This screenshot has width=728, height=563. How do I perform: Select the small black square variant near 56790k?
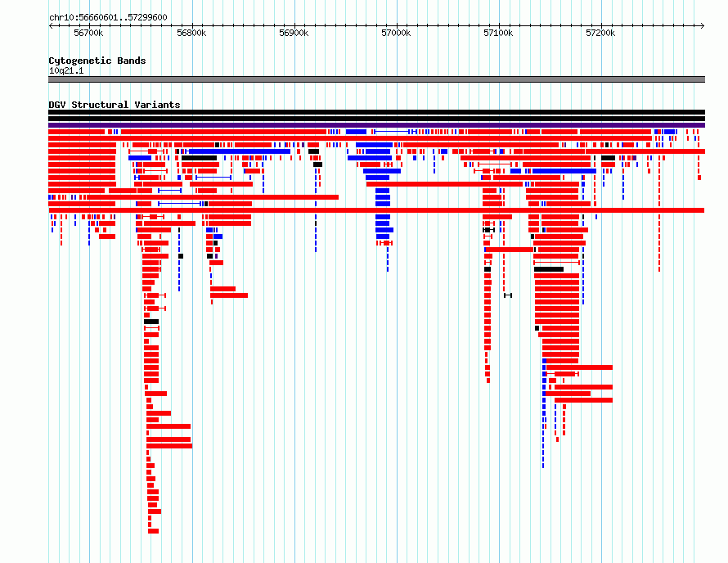[181, 256]
